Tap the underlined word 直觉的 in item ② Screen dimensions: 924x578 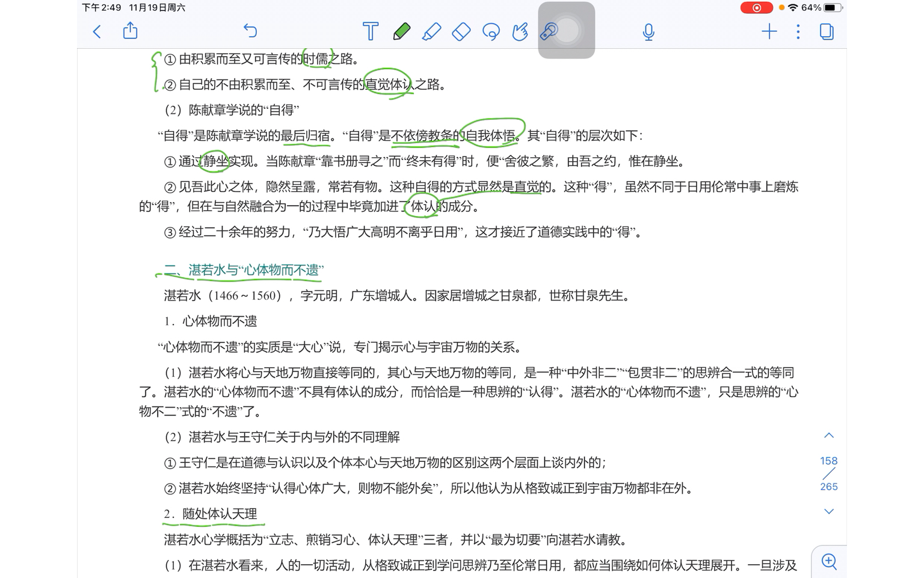point(533,187)
